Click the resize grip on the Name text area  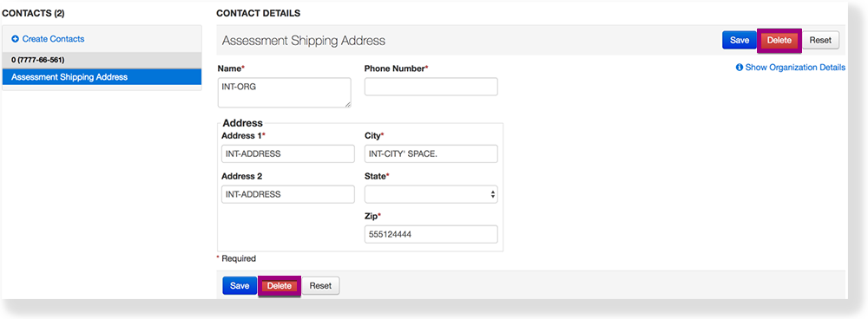[348, 104]
